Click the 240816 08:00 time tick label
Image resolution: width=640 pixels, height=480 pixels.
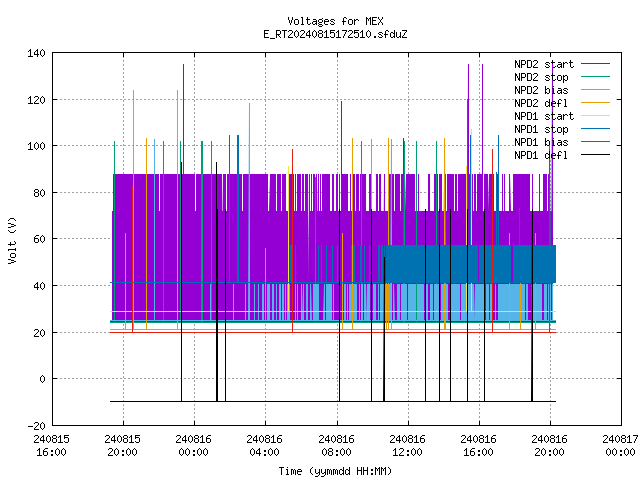[336, 445]
